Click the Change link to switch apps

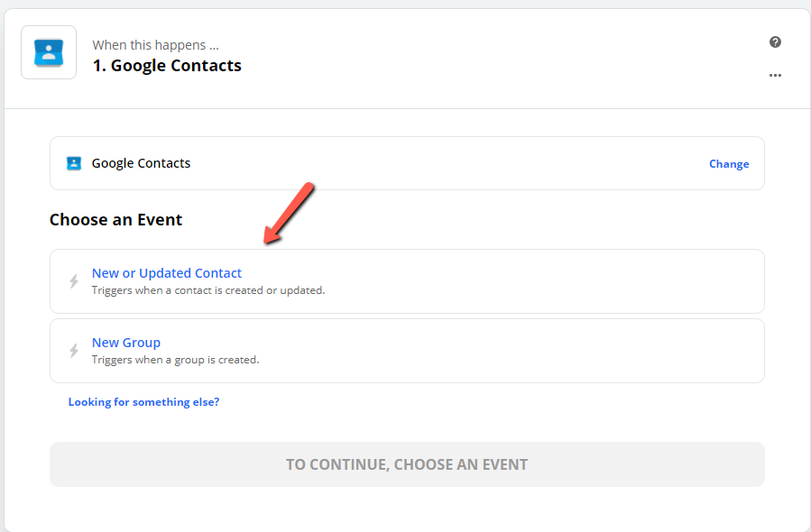click(729, 164)
